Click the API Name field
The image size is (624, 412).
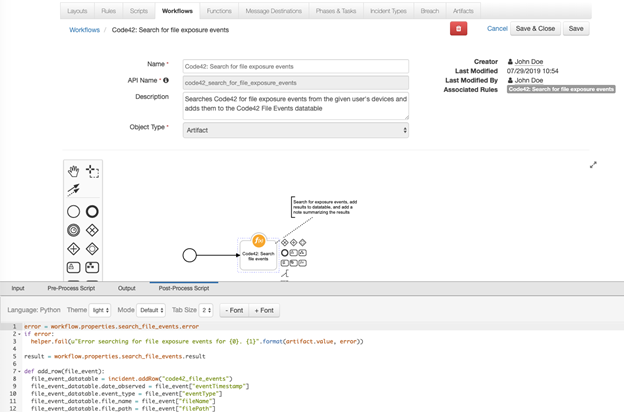[x=296, y=83]
